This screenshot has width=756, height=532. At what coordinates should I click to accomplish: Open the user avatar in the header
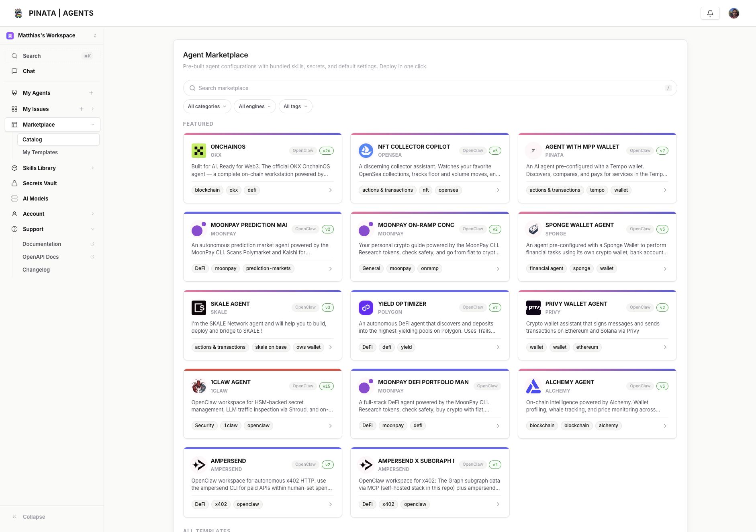734,13
